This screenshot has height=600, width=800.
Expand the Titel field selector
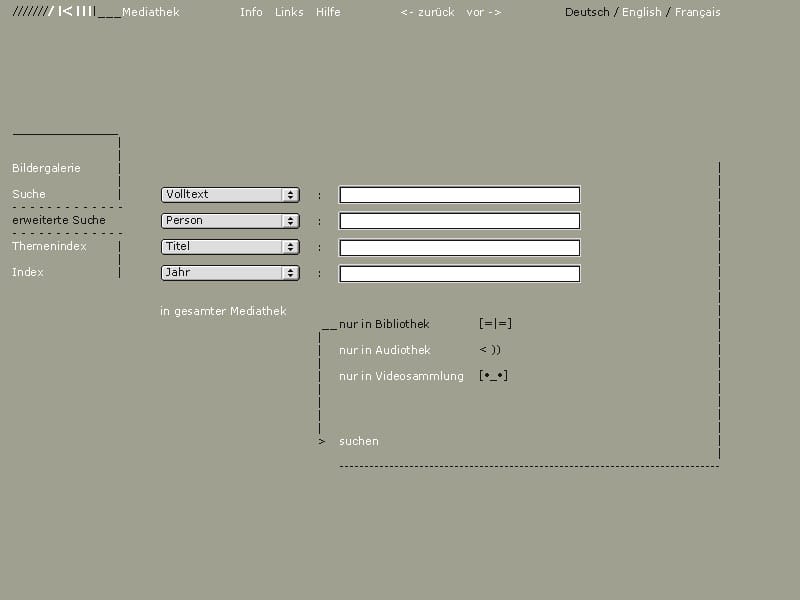[230, 247]
